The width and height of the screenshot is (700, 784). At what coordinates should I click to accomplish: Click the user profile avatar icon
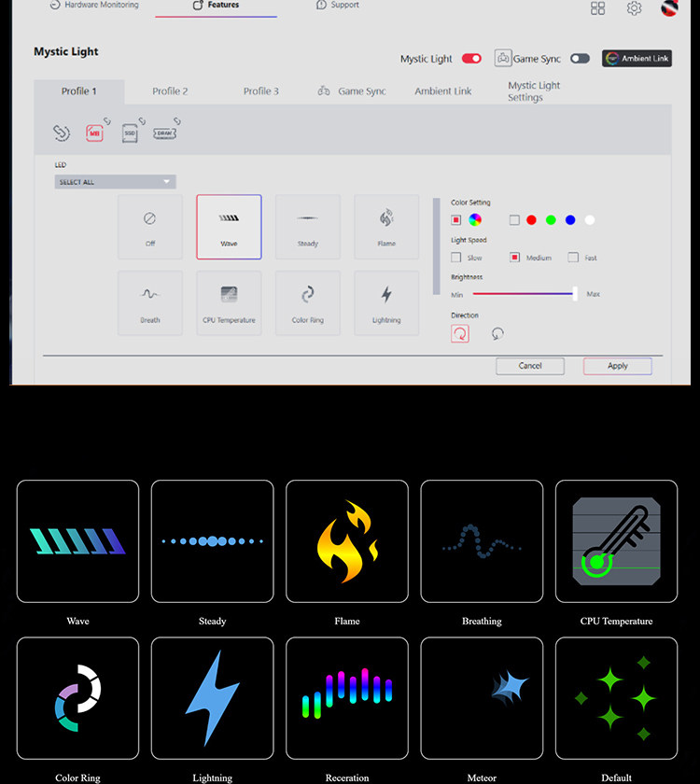669,8
